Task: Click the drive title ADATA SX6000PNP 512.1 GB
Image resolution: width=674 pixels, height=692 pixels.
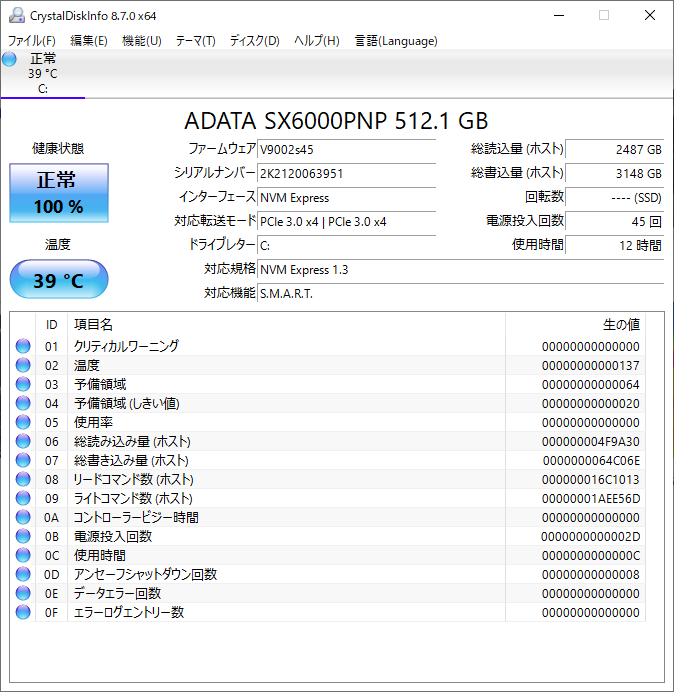Action: point(336,120)
